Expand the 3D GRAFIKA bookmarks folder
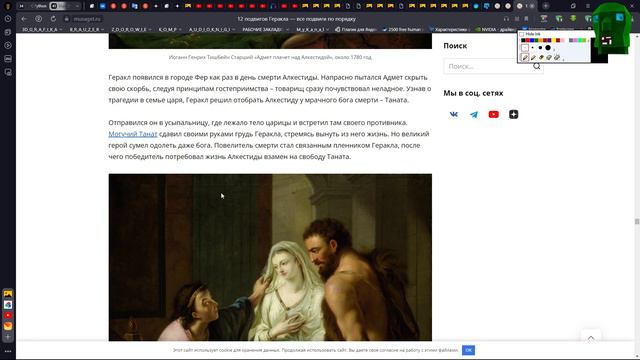Viewport: 640px width, 360px height. 42,29
